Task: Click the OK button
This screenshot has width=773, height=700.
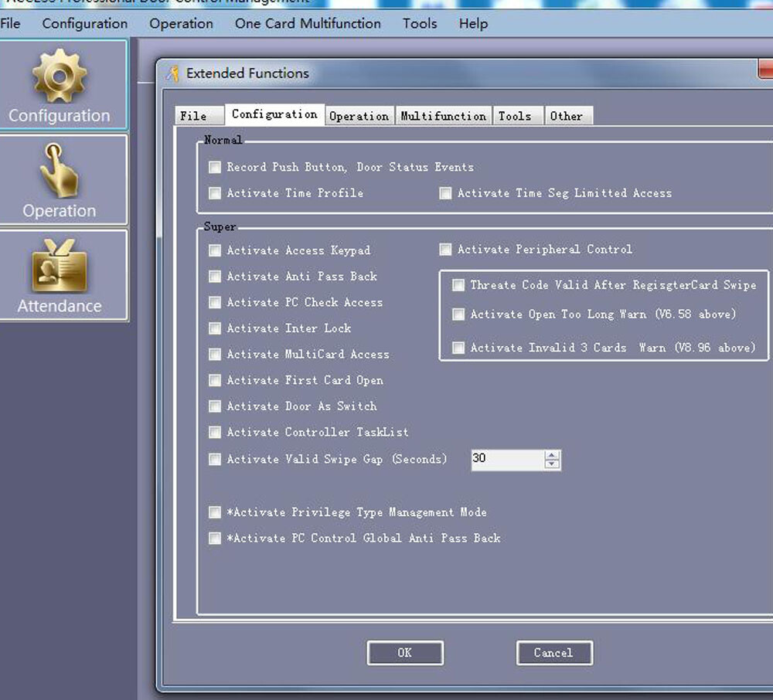Action: (x=405, y=653)
